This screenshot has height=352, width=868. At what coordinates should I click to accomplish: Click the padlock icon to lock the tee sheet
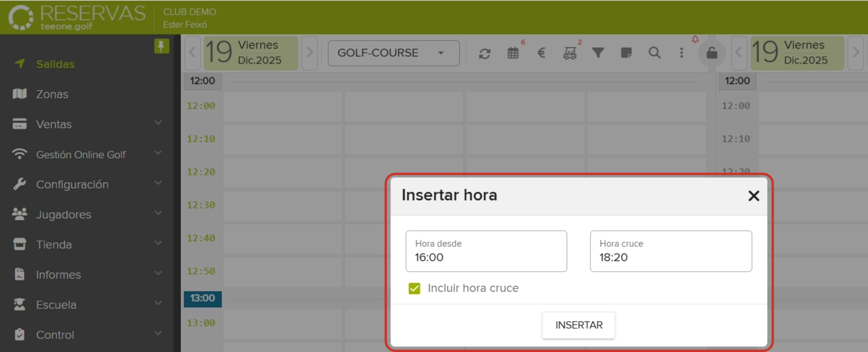(712, 53)
